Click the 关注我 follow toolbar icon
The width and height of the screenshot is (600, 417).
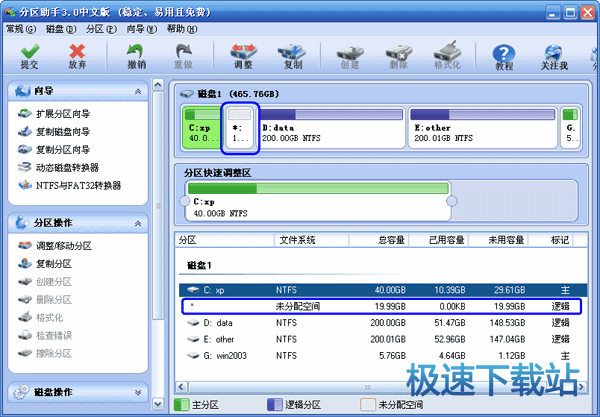tap(553, 54)
